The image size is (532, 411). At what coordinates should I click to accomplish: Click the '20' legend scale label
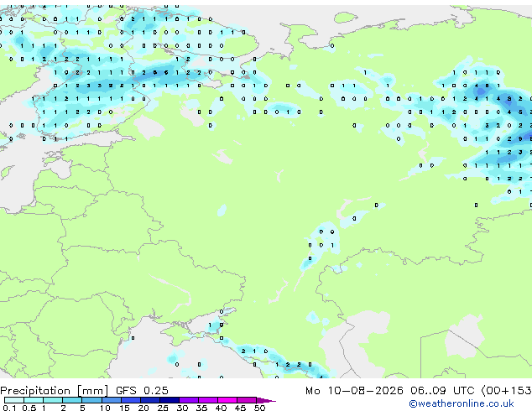[x=143, y=408]
